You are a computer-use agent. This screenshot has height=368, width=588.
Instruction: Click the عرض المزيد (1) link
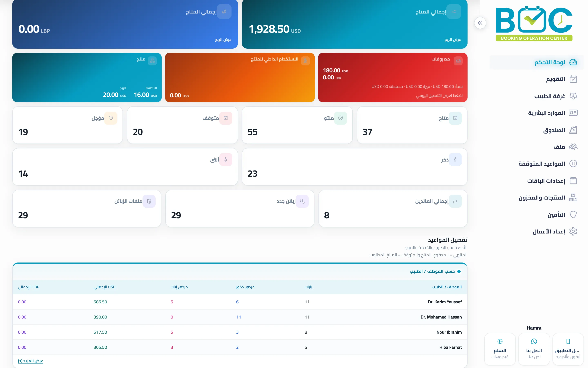click(x=30, y=361)
